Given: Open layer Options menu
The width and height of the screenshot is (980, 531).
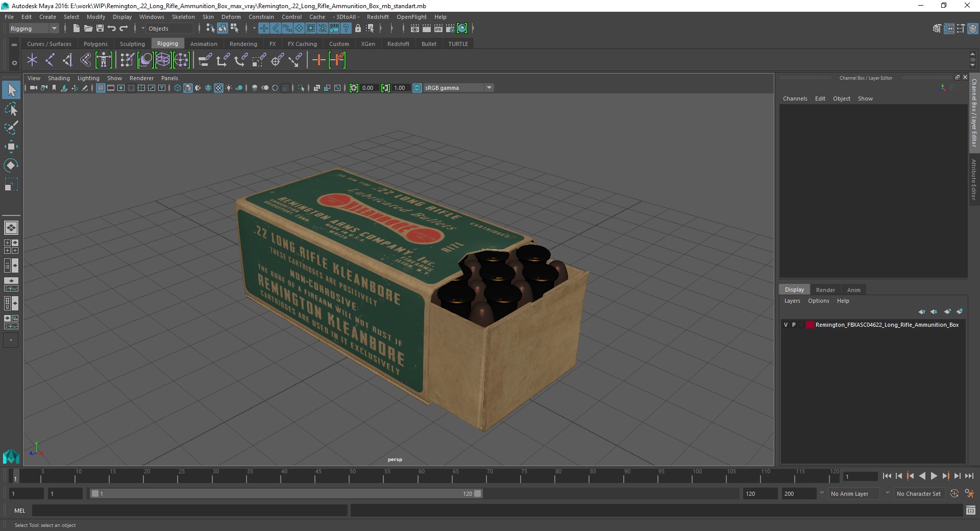Looking at the screenshot, I should pyautogui.click(x=818, y=301).
